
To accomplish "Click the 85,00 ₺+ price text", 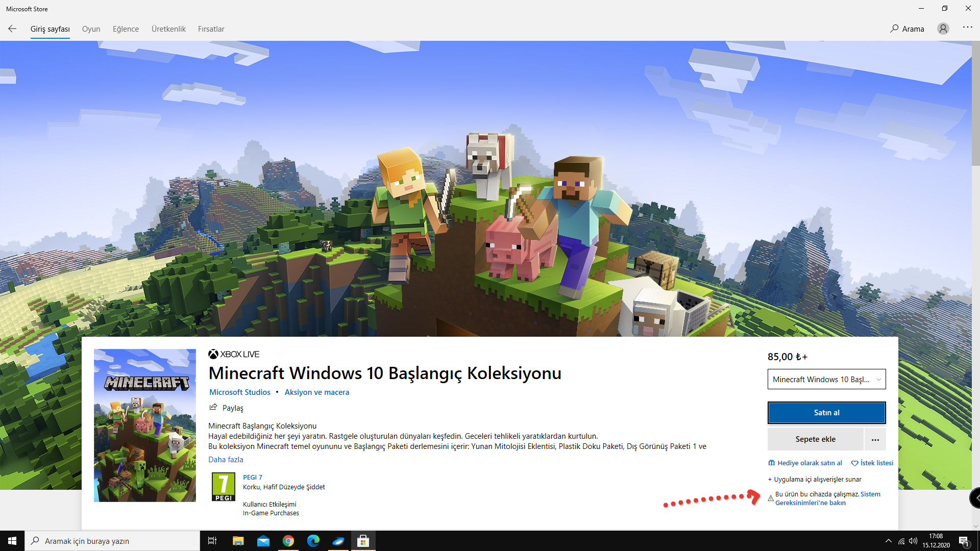I will click(x=788, y=357).
